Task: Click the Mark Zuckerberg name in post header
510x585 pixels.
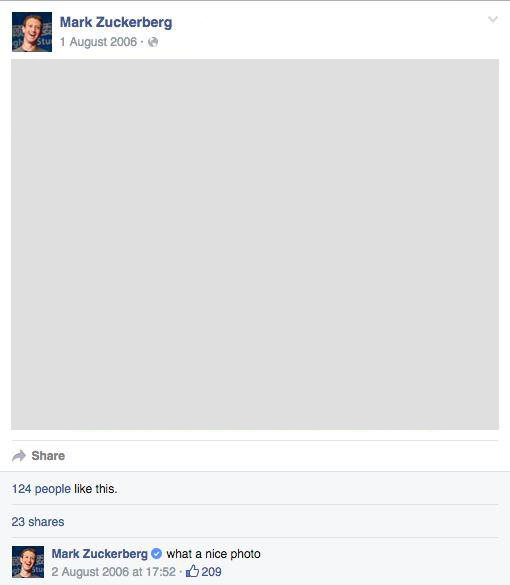Action: tap(116, 22)
